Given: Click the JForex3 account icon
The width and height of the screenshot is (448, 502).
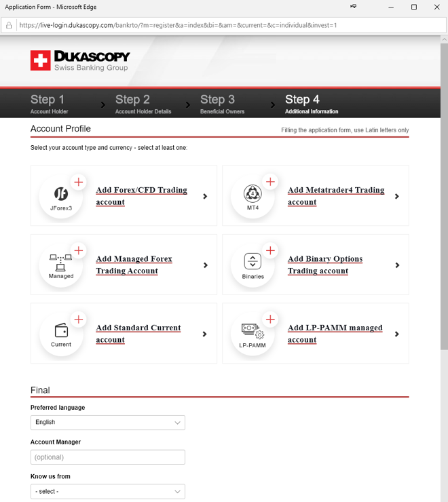Looking at the screenshot, I should [61, 194].
